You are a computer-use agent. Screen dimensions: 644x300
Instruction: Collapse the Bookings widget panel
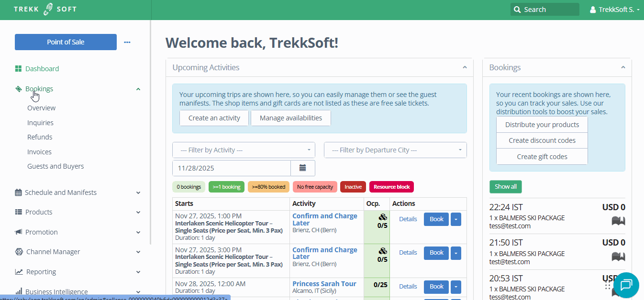[x=623, y=67]
